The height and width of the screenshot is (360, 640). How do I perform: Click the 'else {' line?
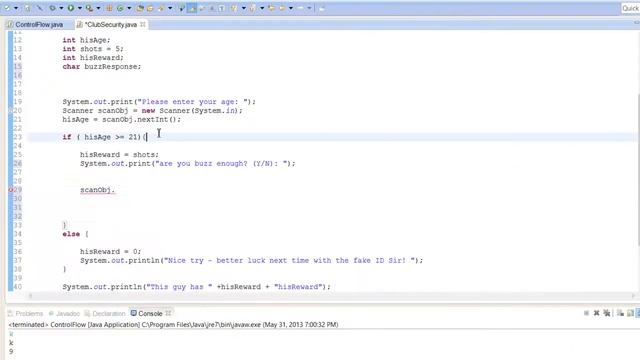tap(76, 234)
